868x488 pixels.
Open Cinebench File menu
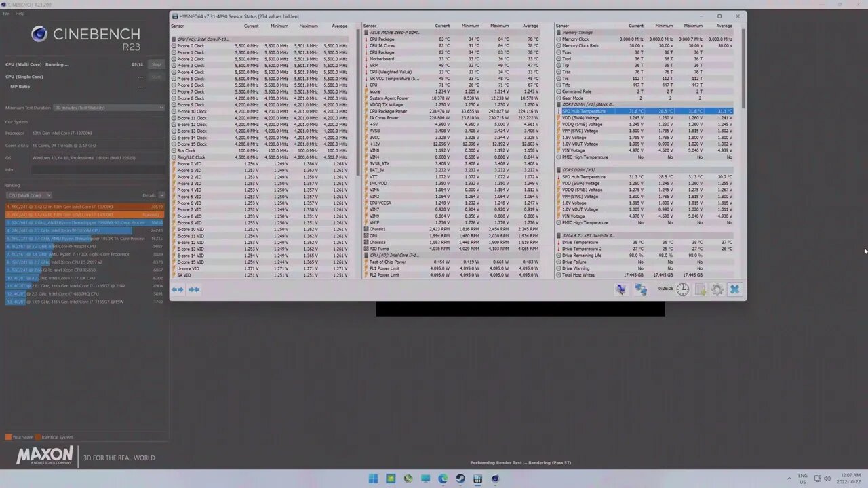coord(6,14)
